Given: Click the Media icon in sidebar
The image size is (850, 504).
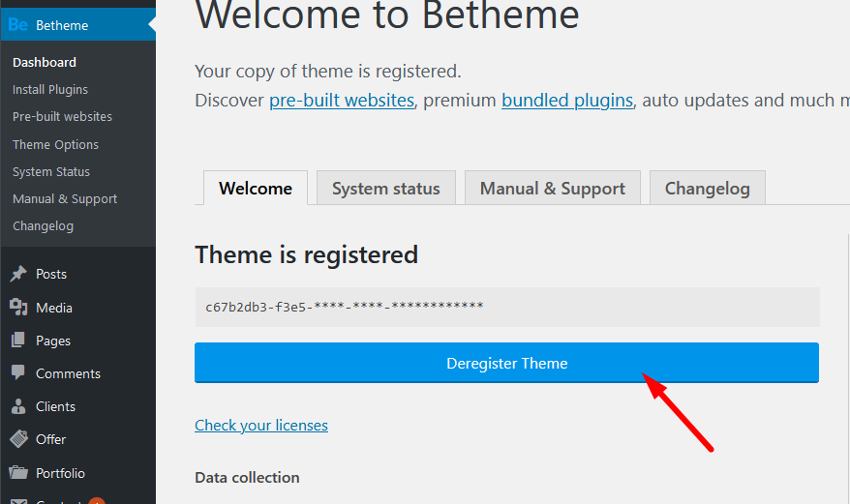Looking at the screenshot, I should click(x=18, y=308).
